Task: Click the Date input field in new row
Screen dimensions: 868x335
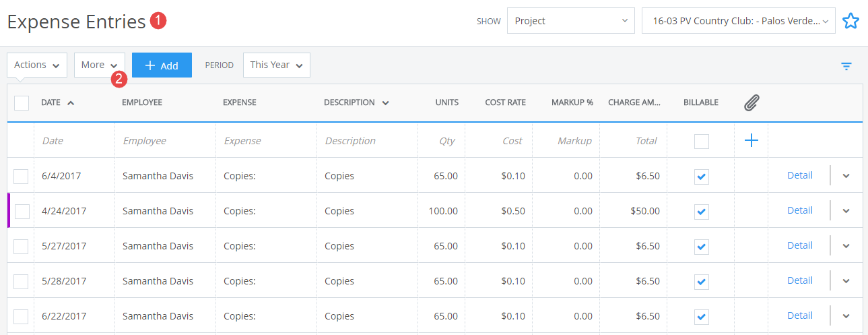Action: (74, 141)
